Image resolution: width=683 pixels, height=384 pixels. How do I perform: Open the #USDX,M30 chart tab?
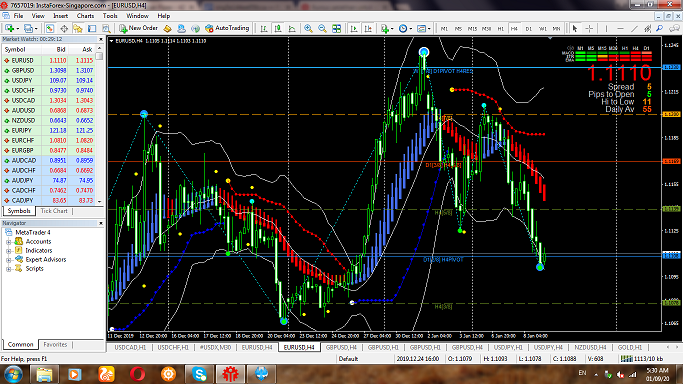[x=215, y=347]
